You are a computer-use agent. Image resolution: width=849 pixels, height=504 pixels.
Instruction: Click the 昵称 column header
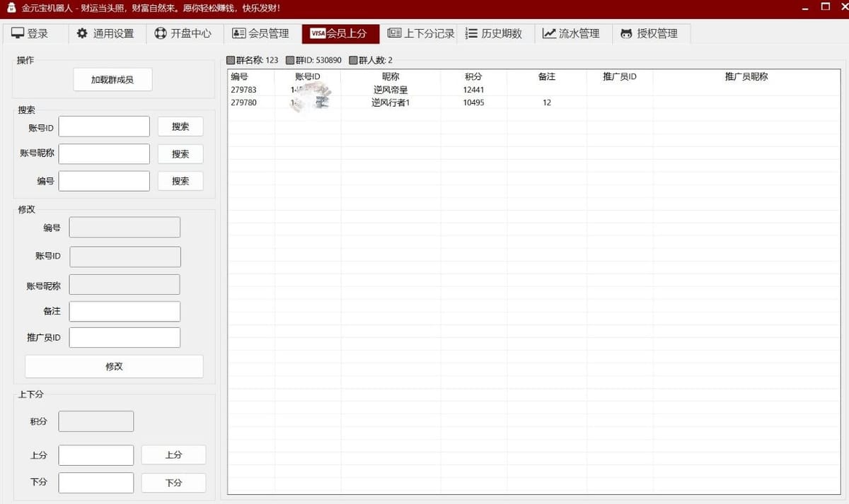point(391,77)
